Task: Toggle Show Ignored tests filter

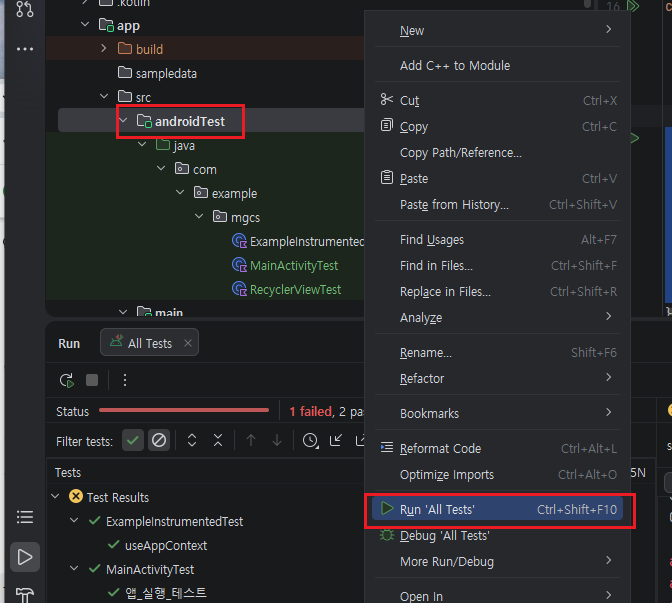Action: 159,440
